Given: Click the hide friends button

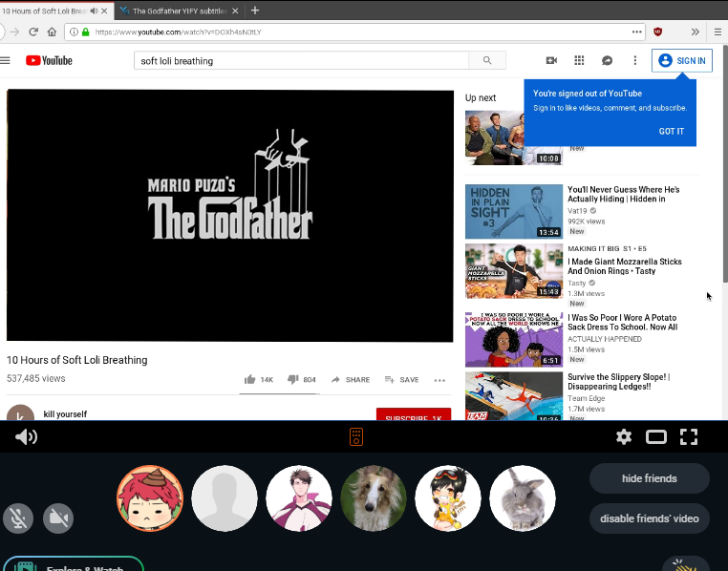Looking at the screenshot, I should point(649,478).
